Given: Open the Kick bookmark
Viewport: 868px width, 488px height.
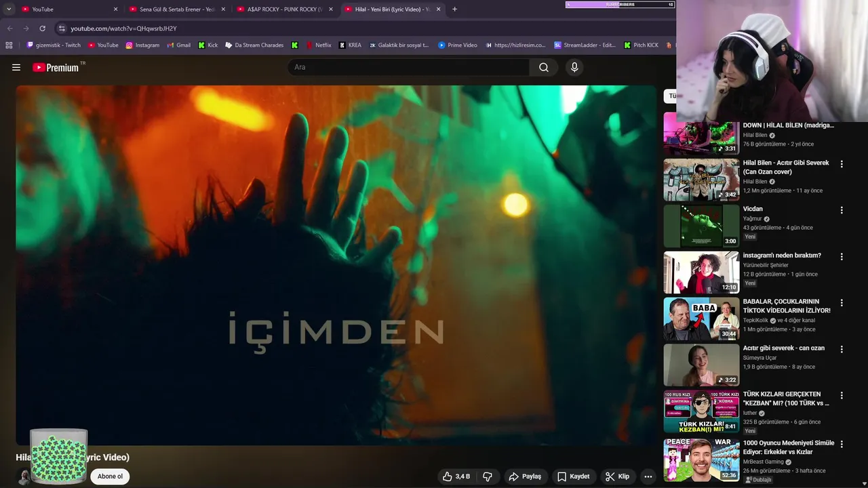Looking at the screenshot, I should tap(208, 45).
